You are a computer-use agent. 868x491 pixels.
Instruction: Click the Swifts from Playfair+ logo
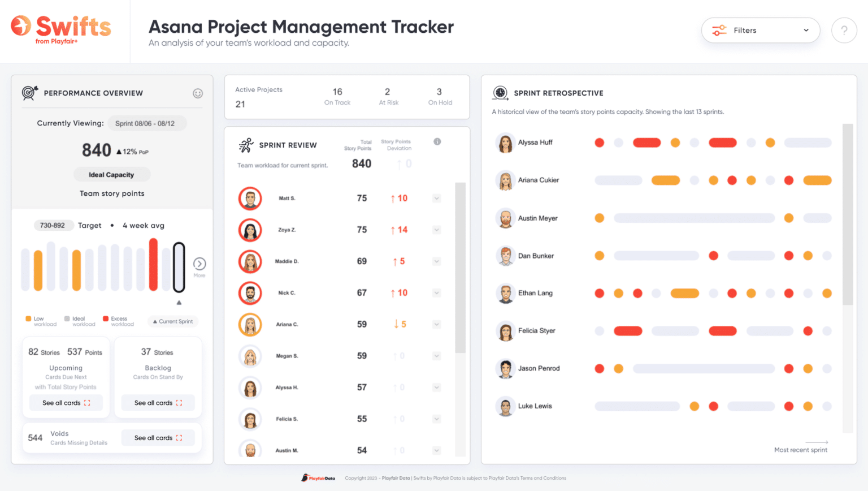[x=60, y=29]
